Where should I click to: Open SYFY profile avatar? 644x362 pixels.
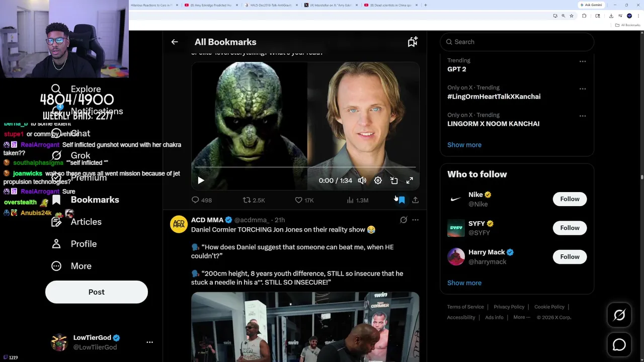[x=456, y=228]
